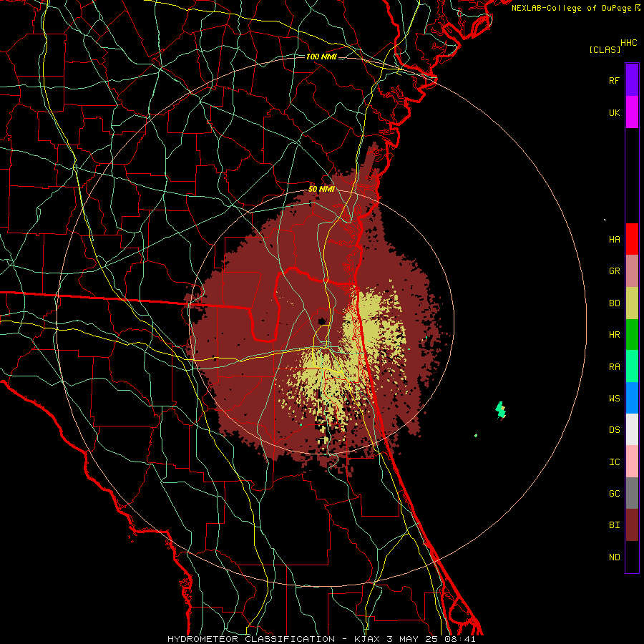Click the 'HR' legend label
This screenshot has width=644, height=644.
click(614, 335)
